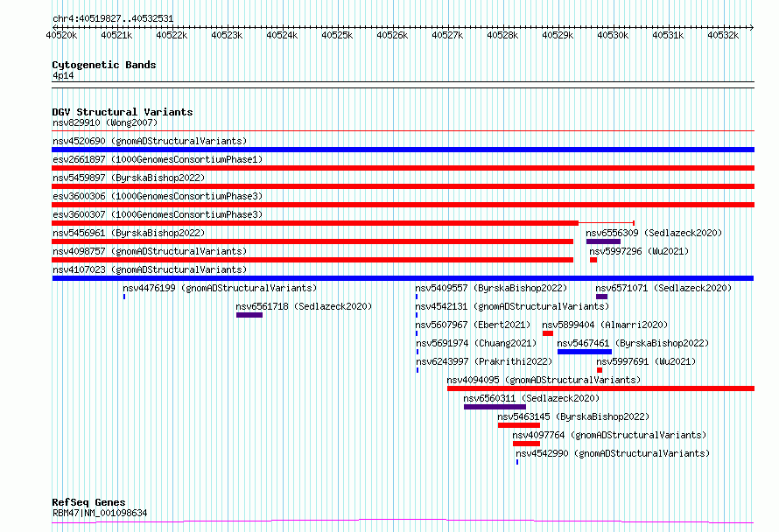The height and width of the screenshot is (532, 779).
Task: Click the small red nsv5997296 bar
Action: click(593, 260)
